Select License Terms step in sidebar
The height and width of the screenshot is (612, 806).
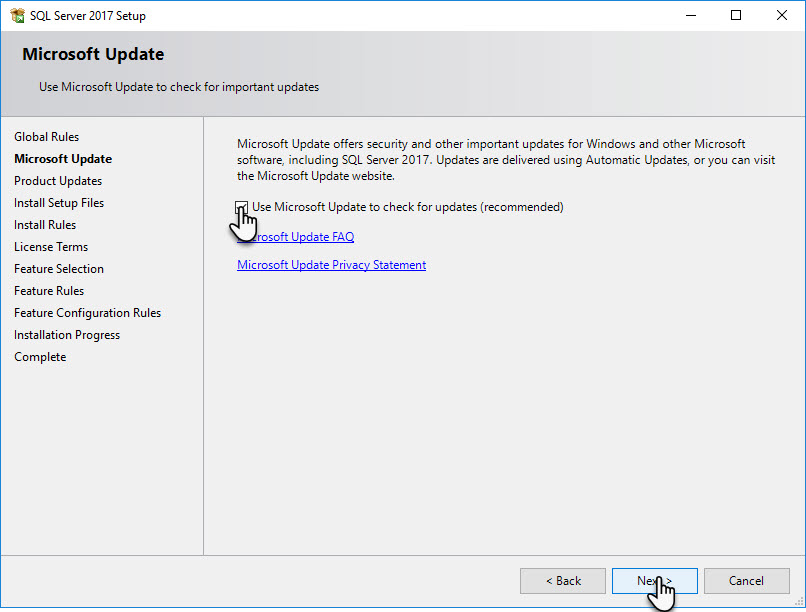(x=51, y=247)
